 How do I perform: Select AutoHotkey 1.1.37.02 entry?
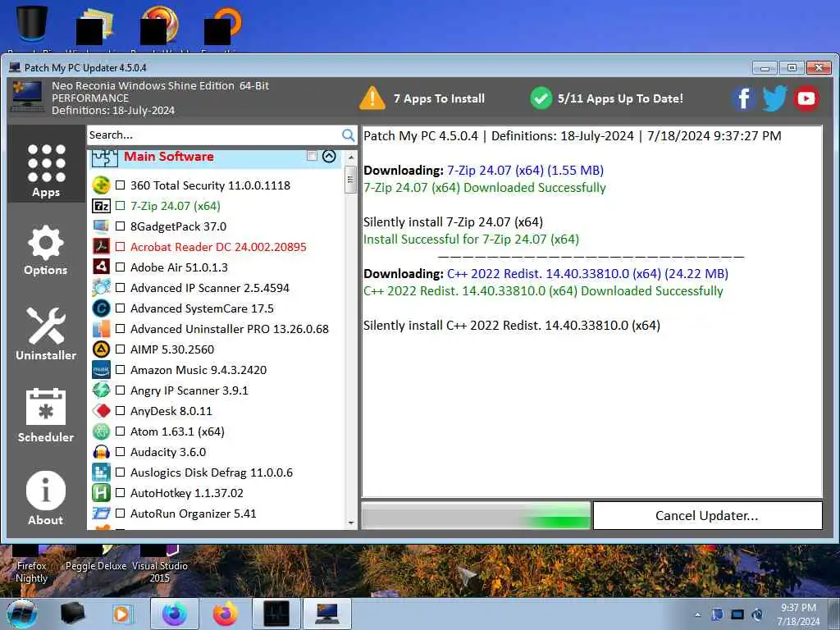coord(187,493)
